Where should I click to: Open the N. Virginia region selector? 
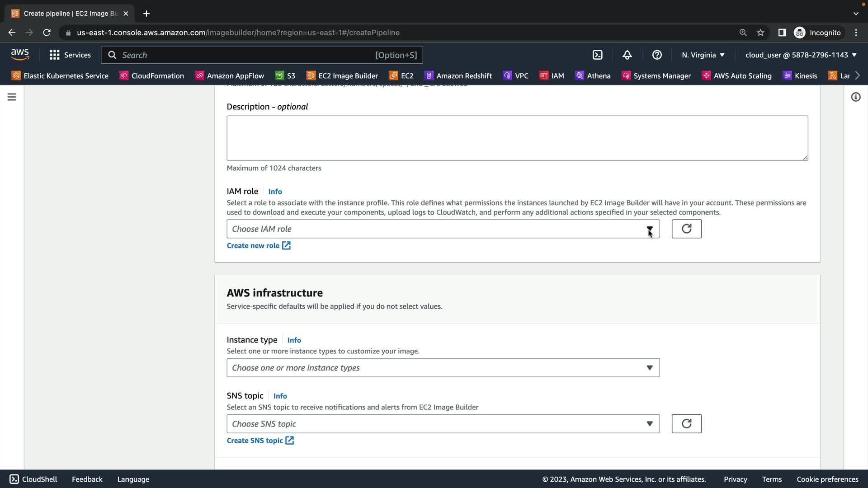[703, 55]
